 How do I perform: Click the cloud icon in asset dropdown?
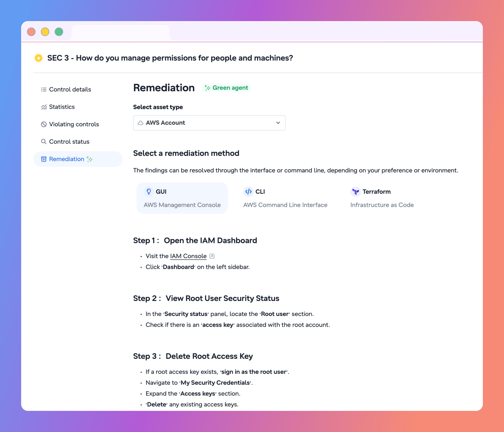point(140,123)
